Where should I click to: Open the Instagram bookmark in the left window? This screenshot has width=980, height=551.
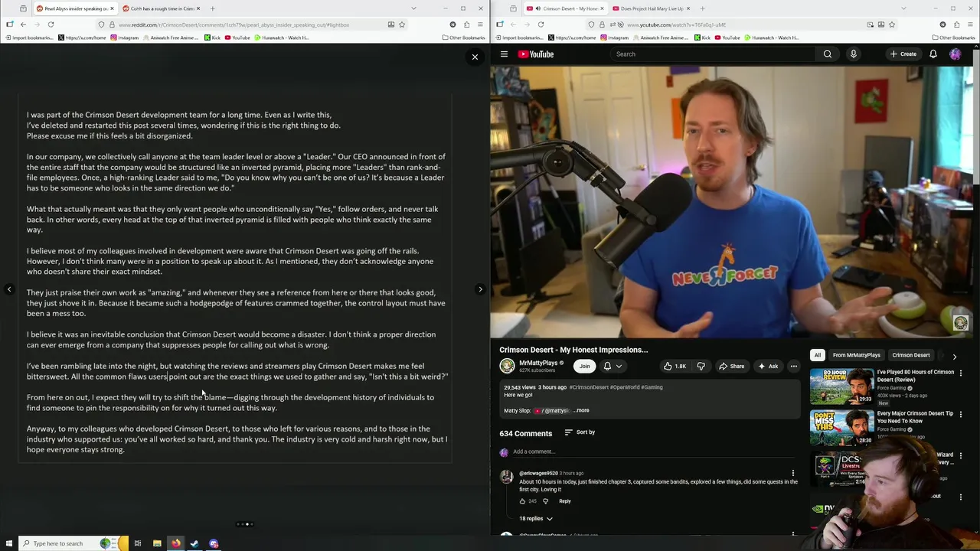click(124, 37)
